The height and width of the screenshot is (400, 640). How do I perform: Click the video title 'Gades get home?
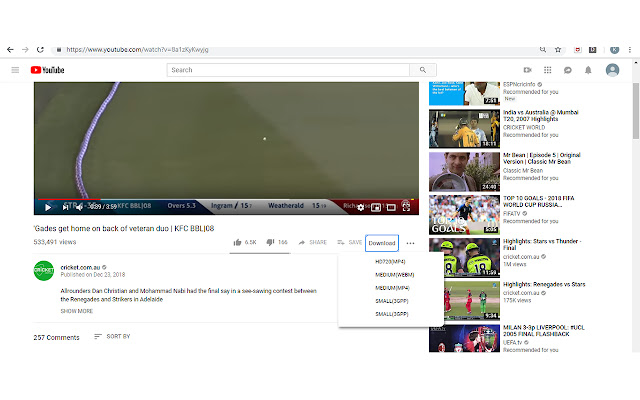pyautogui.click(x=124, y=229)
